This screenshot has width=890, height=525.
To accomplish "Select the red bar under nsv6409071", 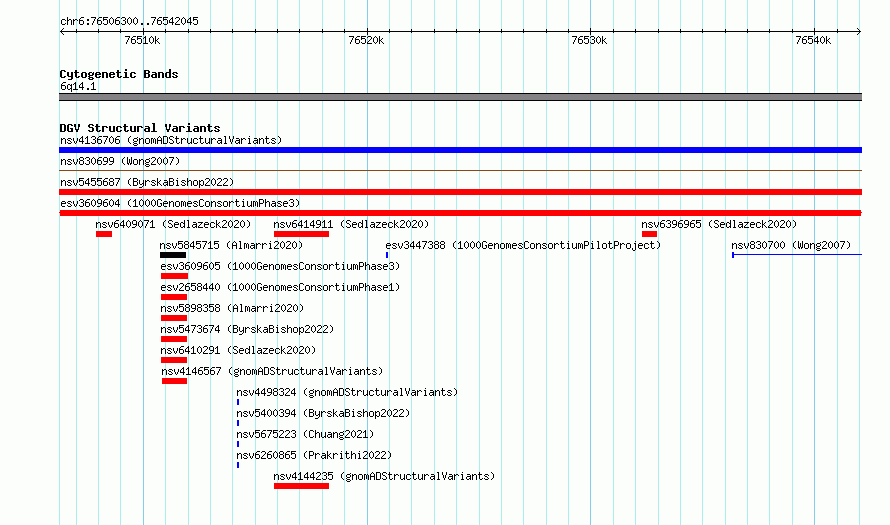I will tap(104, 234).
